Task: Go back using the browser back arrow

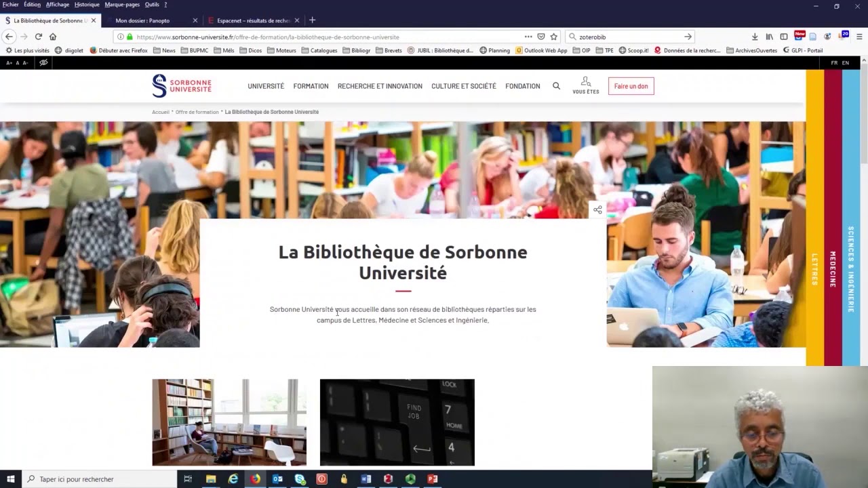Action: (x=9, y=37)
